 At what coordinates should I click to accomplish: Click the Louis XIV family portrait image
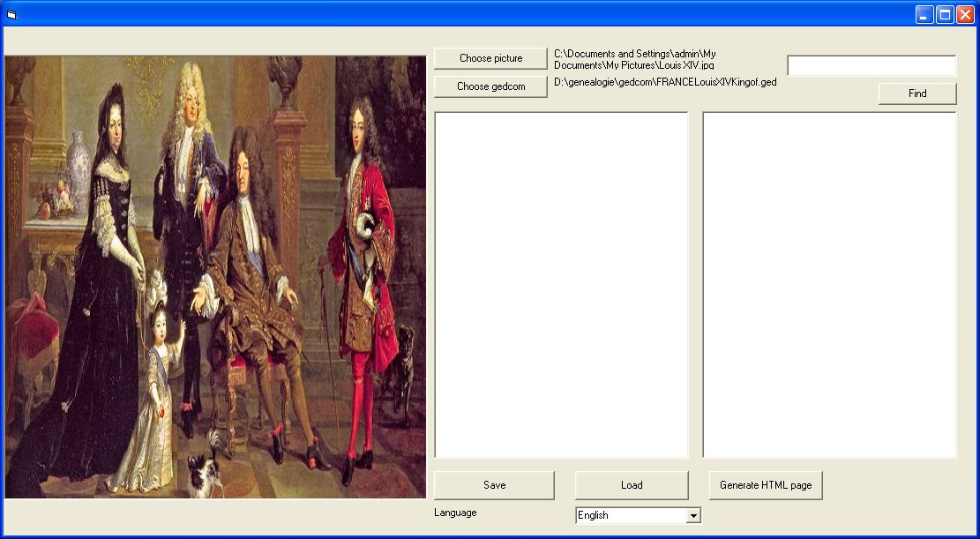[215, 277]
